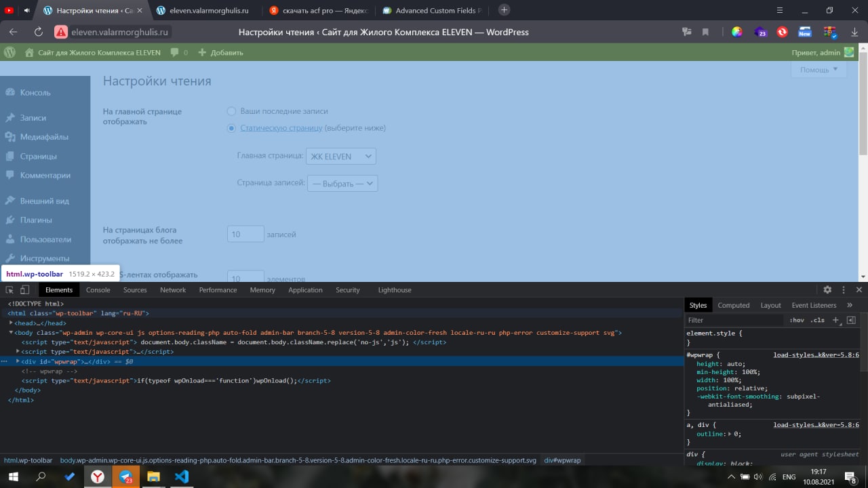Switch to the Computed styles tab

pos(734,305)
